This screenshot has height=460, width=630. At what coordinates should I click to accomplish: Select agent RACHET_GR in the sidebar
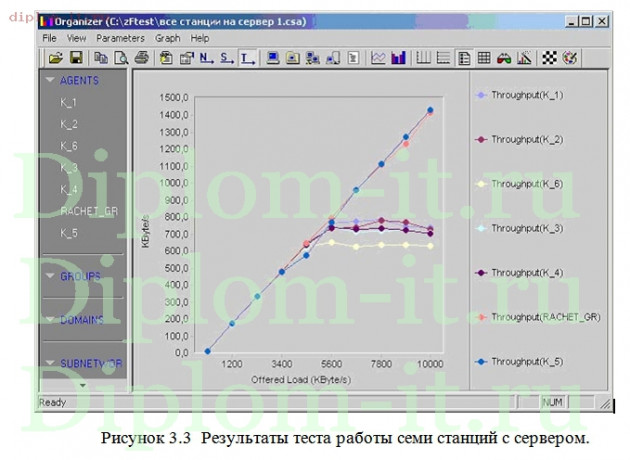point(88,211)
